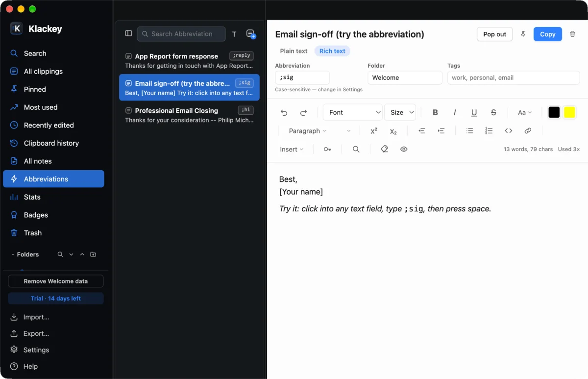This screenshot has height=379, width=588.
Task: Apply underline formatting
Action: tap(474, 112)
